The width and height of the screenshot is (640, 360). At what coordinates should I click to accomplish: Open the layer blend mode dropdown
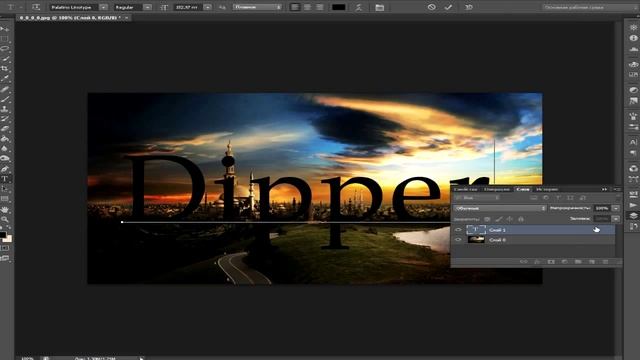click(x=500, y=208)
